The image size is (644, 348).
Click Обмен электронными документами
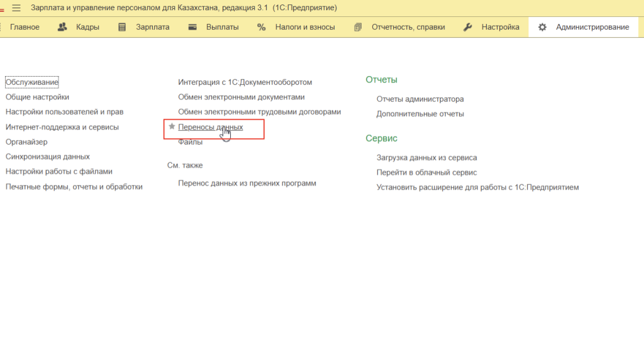241,97
